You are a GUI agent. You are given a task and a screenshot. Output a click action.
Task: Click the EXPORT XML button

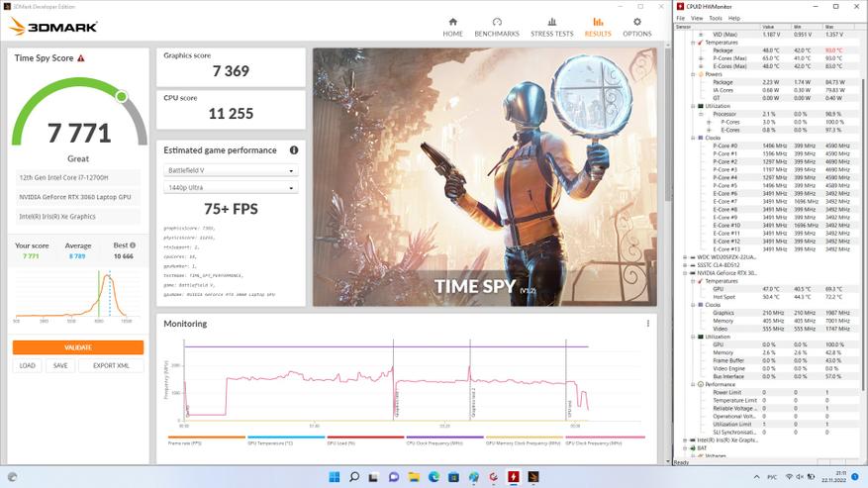(x=111, y=365)
